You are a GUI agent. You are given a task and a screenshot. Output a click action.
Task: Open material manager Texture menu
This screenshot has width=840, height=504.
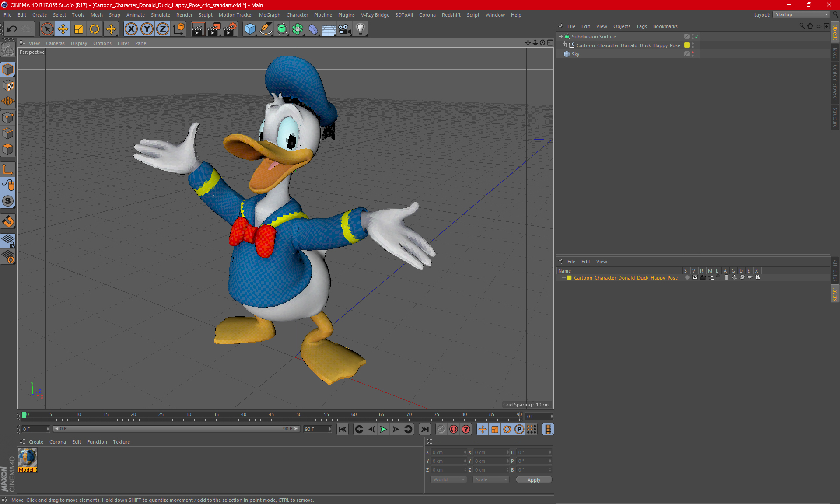(x=121, y=442)
